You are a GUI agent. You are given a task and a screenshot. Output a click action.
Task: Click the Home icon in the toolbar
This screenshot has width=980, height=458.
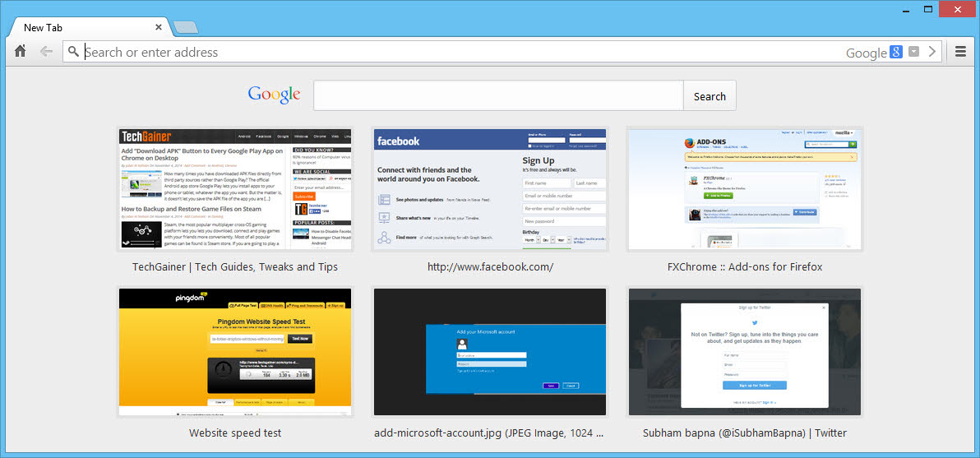pyautogui.click(x=20, y=52)
